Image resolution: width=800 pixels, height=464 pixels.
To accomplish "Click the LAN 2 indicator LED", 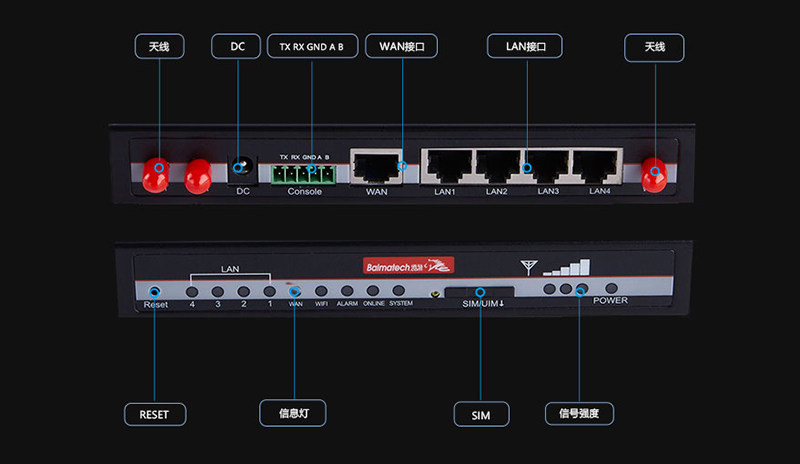I will click(244, 291).
